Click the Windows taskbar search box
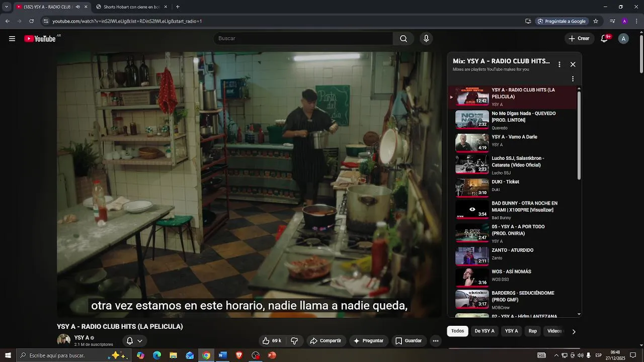Viewport: 644px width, 362px height. [x=73, y=355]
